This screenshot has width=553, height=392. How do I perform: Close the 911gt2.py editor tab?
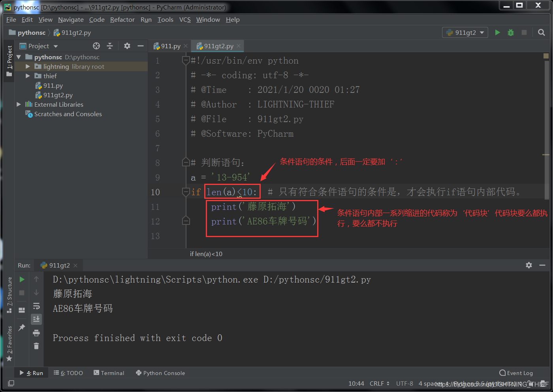pyautogui.click(x=239, y=46)
